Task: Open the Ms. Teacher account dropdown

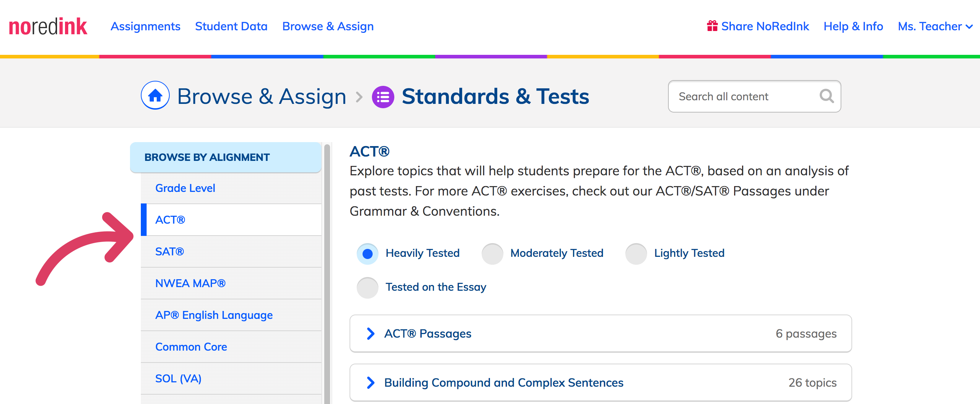Action: 935,26
